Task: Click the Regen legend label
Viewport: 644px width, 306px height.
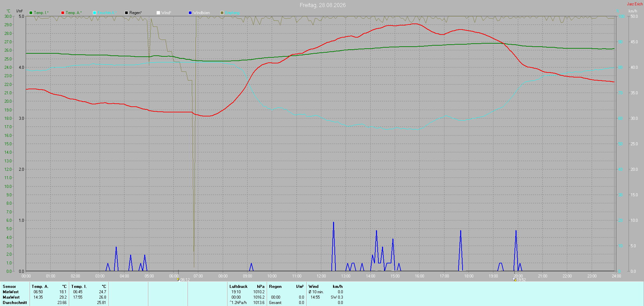Action: click(136, 13)
